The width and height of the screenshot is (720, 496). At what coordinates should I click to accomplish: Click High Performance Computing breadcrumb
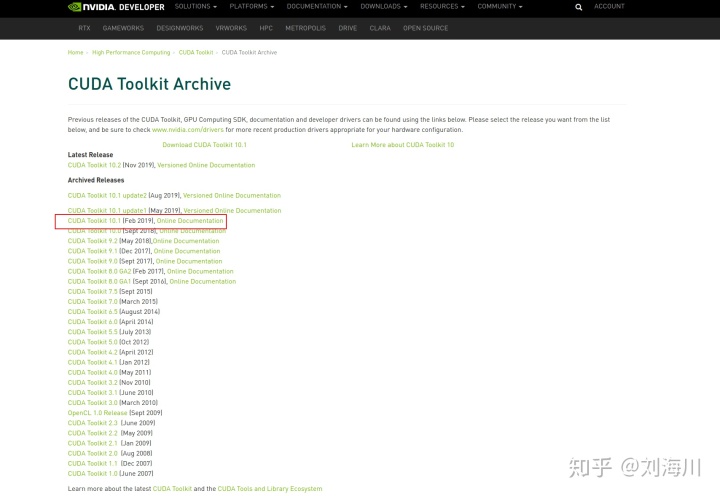coord(131,52)
